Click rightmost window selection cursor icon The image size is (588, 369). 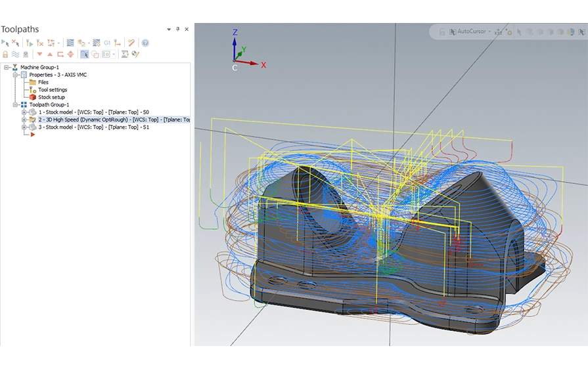582,32
